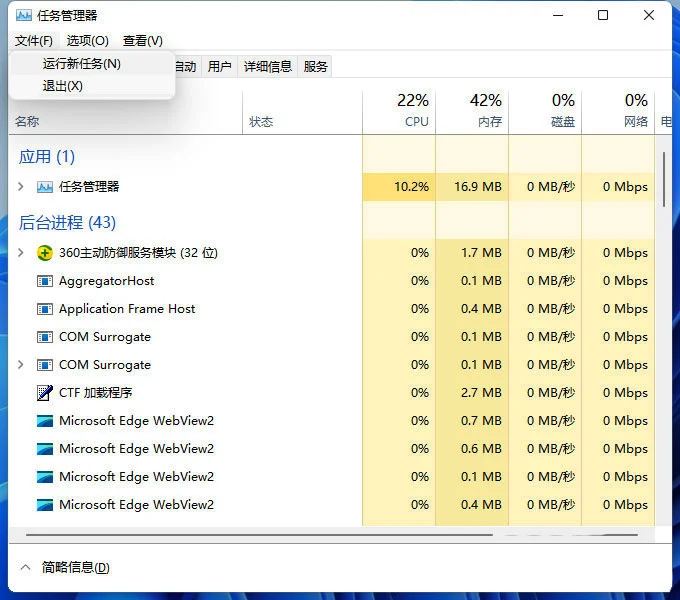
Task: Click the 0.6 MB memory cell
Action: pyautogui.click(x=472, y=449)
